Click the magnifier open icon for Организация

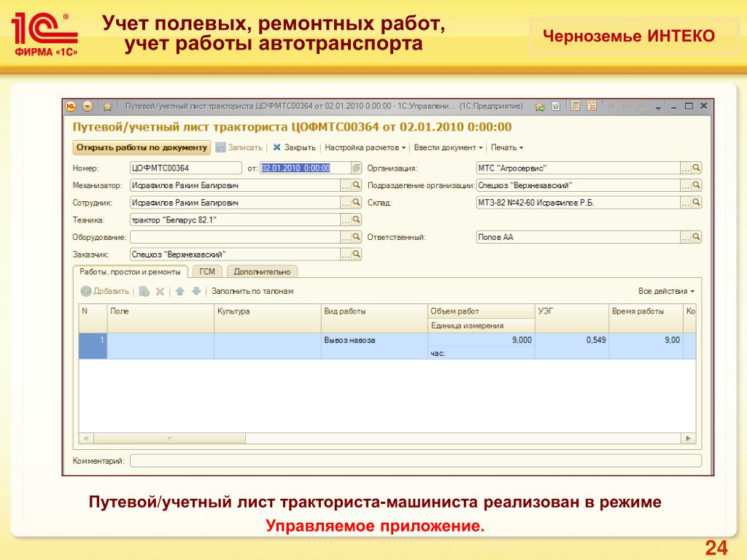(697, 168)
